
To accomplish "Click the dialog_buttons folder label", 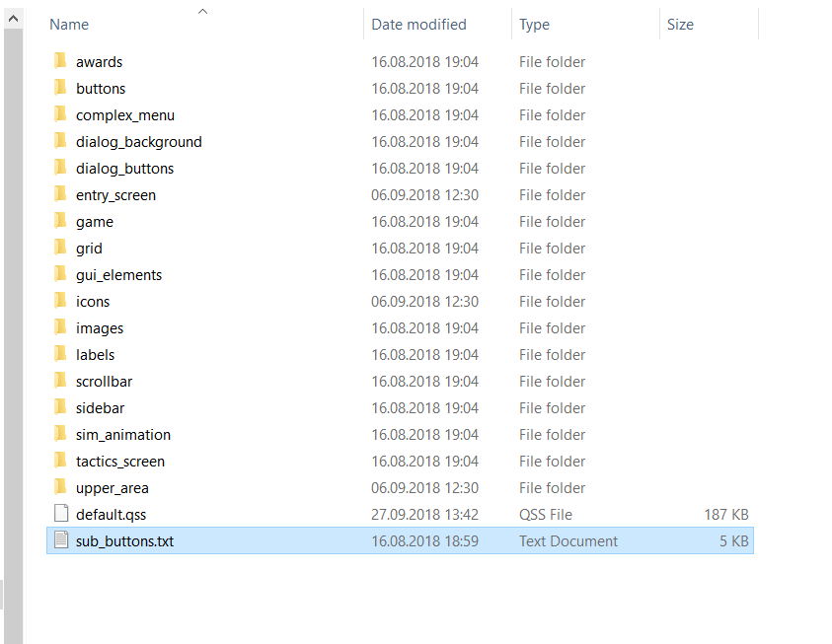I will click(124, 168).
